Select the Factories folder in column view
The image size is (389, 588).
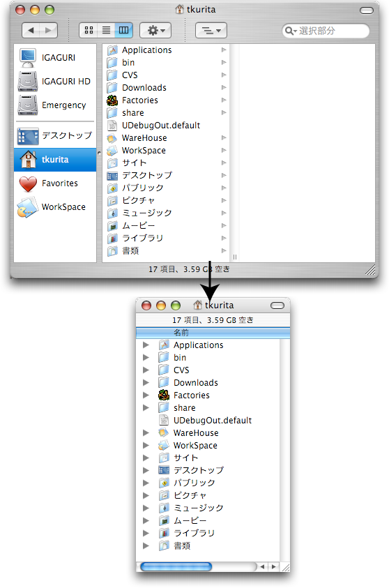166,100
